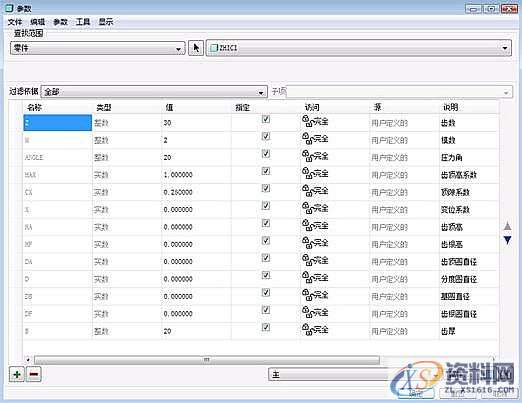Expand the ZHICI model dropdown
Viewport: 522px width, 403px height.
coord(359,48)
